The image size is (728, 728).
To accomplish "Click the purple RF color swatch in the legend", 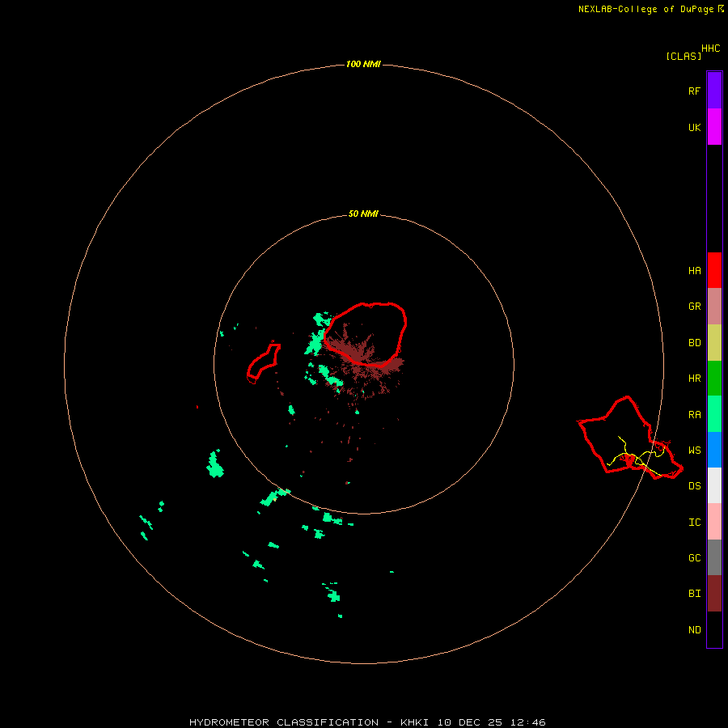I will [x=714, y=91].
